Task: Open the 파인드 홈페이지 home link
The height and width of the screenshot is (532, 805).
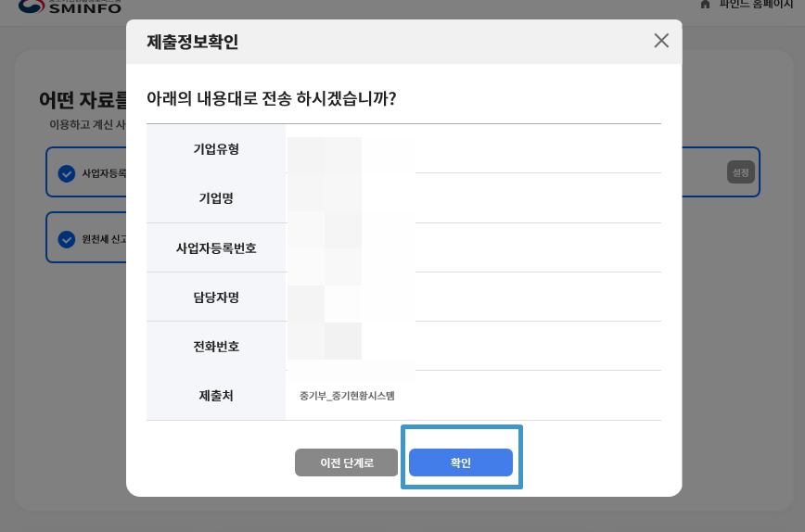Action: click(756, 4)
